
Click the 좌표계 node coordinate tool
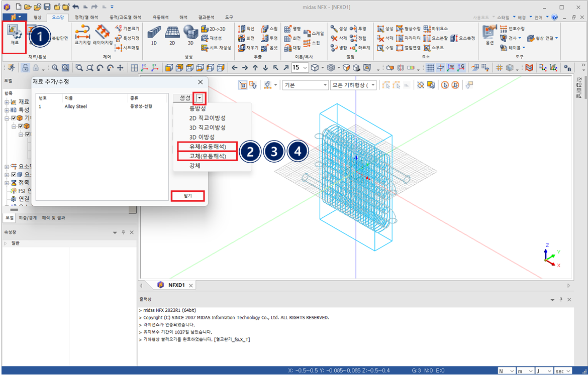(x=360, y=48)
